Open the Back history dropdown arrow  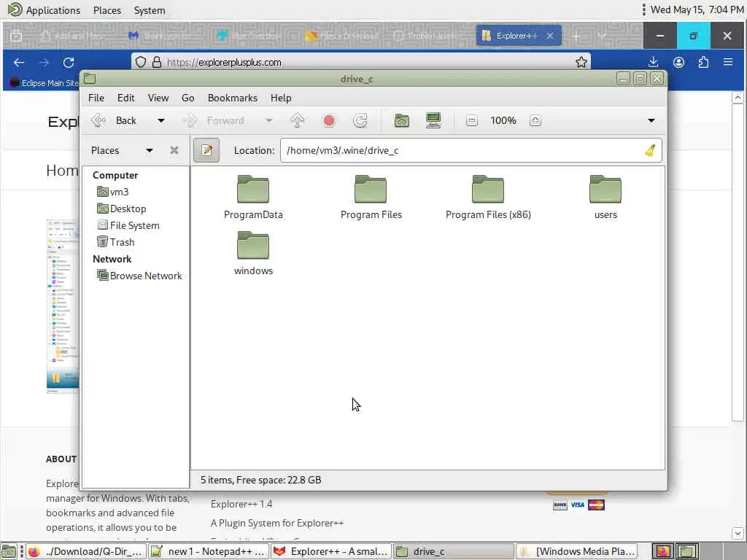161,120
